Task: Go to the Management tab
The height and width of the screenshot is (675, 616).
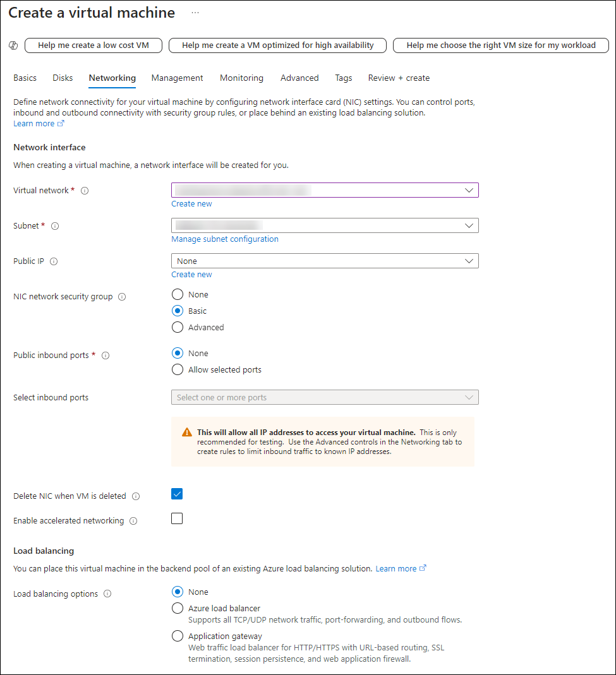Action: click(x=177, y=78)
